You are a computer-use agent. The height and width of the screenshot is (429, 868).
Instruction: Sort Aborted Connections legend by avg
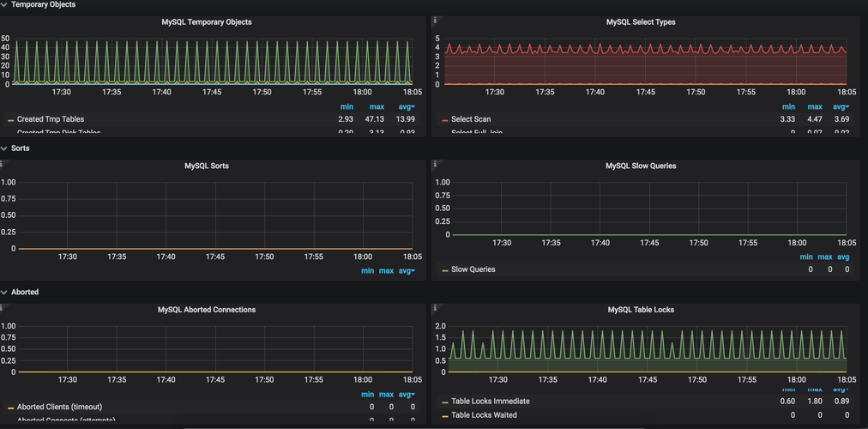click(x=407, y=394)
